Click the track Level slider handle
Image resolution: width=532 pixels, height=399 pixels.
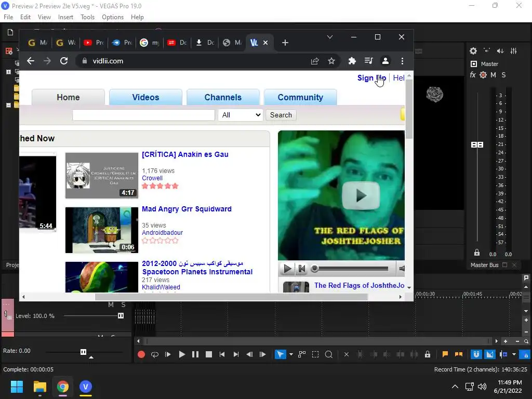(121, 316)
